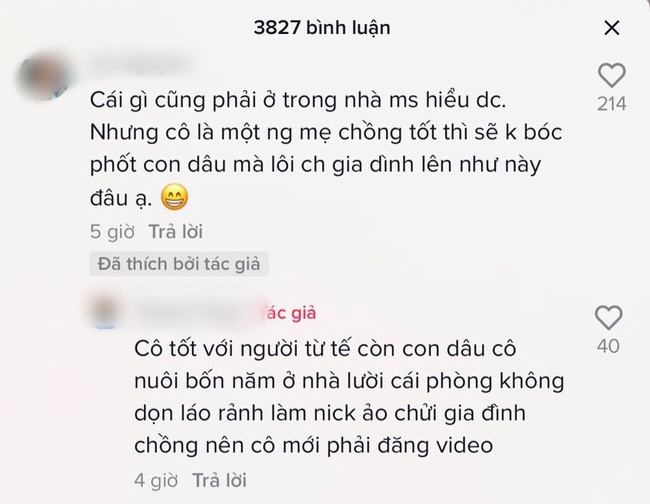Like the first comment with heart icon
The height and width of the screenshot is (504, 650).
click(612, 75)
